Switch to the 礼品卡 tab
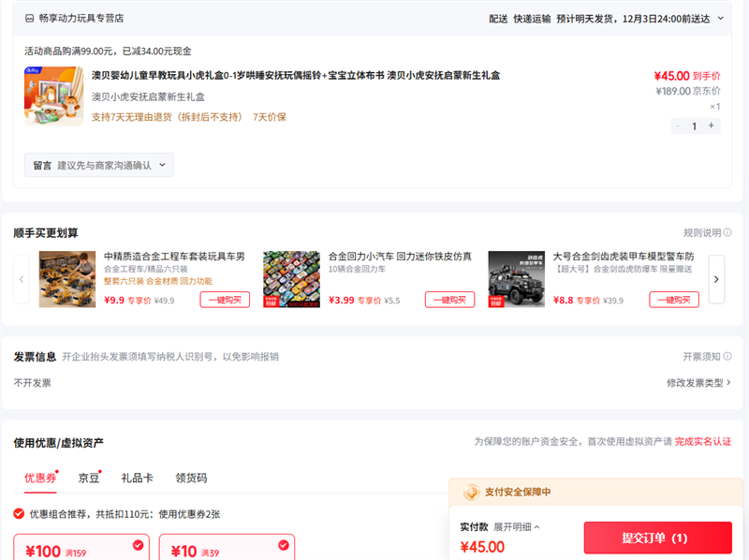The height and width of the screenshot is (560, 749). (x=137, y=478)
